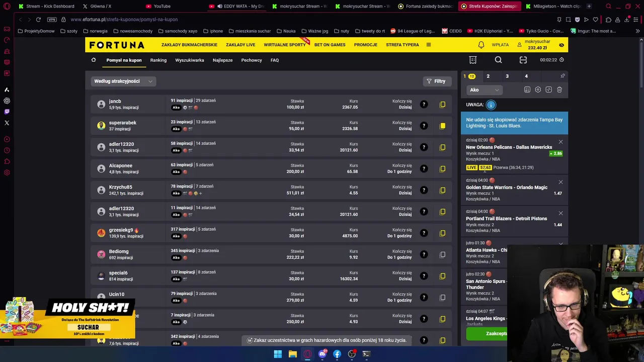Open Aria AI icon in Opera sidebar
The image size is (644, 362).
pos(7,89)
